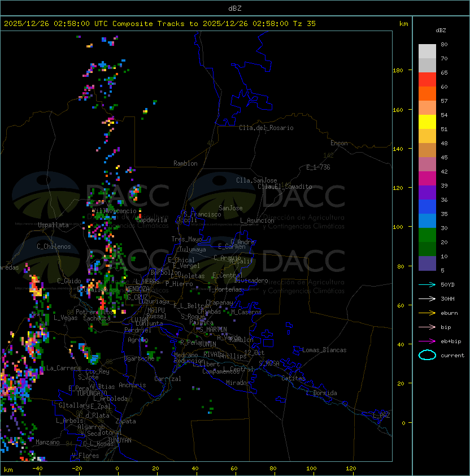Click the white 30HM track arrow
Viewport: 470px width, 476px height.
tap(427, 298)
